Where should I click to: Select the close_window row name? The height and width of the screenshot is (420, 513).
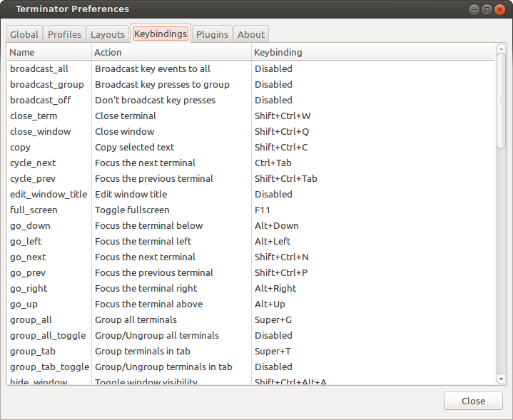pos(40,131)
